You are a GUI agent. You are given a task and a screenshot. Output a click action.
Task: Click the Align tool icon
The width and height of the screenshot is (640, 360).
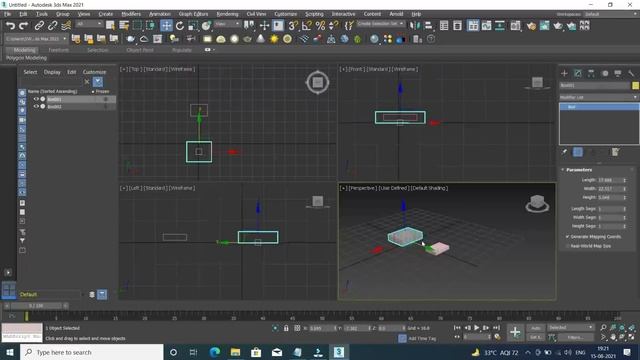tap(428, 26)
